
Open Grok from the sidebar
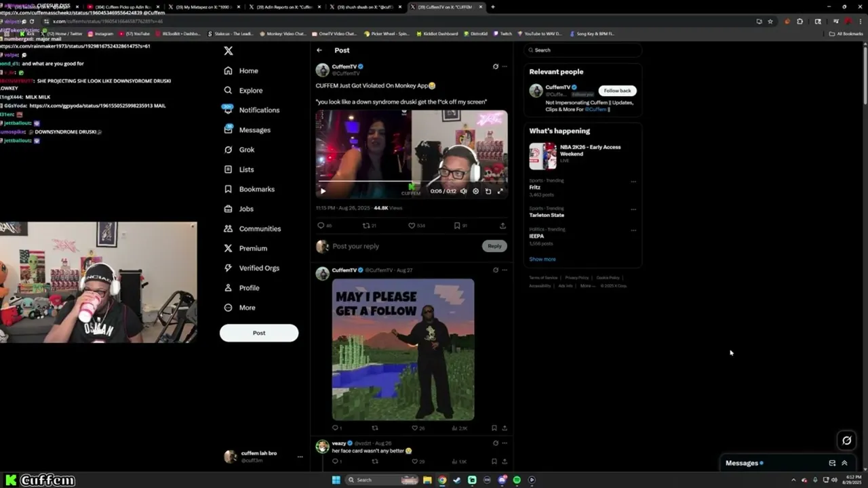pyautogui.click(x=239, y=150)
